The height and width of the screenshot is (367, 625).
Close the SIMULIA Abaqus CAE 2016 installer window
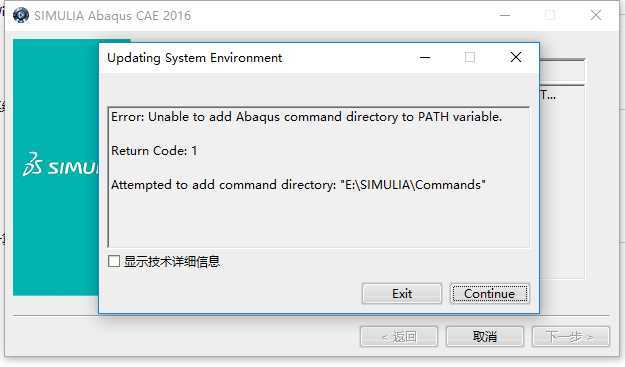(596, 15)
